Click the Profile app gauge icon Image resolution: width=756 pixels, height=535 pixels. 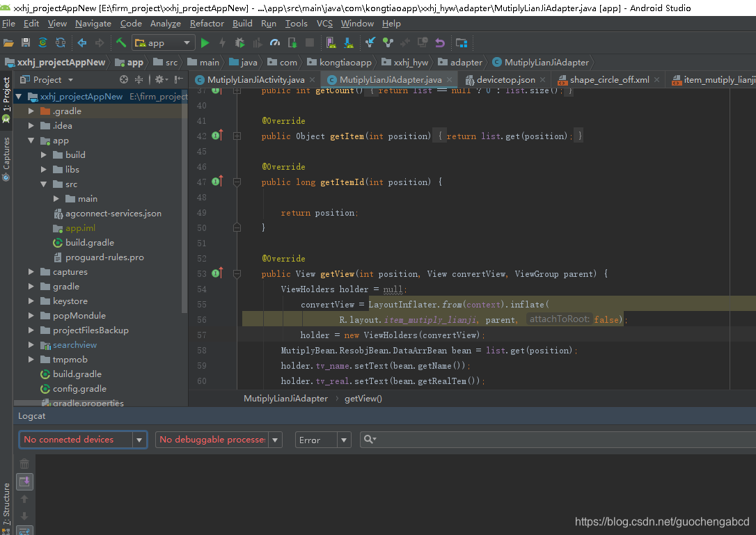pos(275,43)
